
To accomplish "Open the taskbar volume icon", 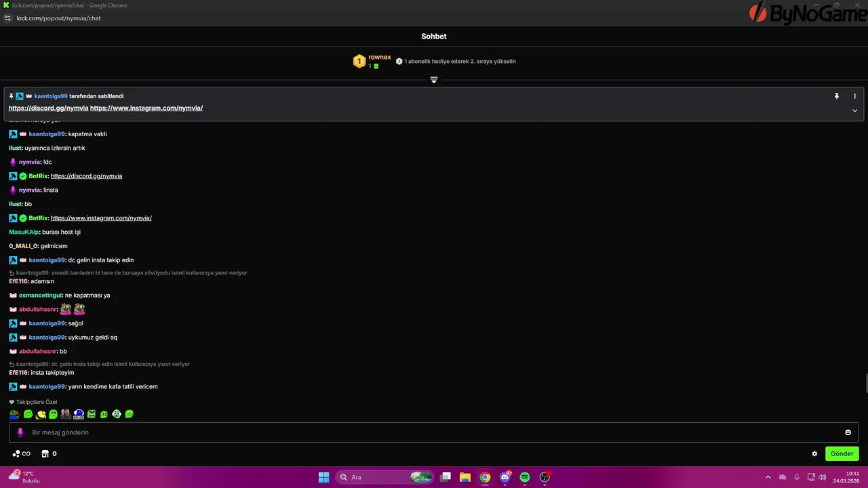I will pyautogui.click(x=823, y=477).
